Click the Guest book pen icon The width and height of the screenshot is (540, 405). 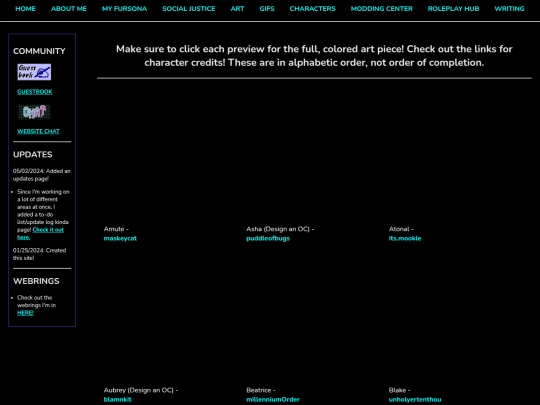(34, 72)
